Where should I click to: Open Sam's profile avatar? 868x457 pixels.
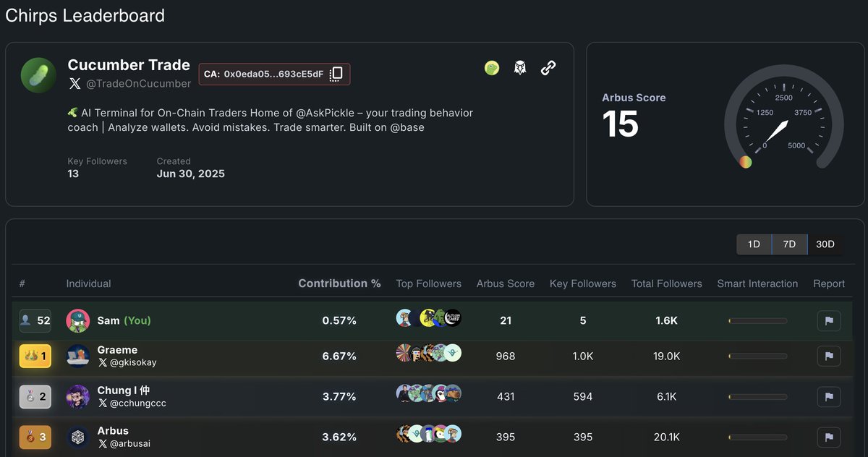point(78,321)
